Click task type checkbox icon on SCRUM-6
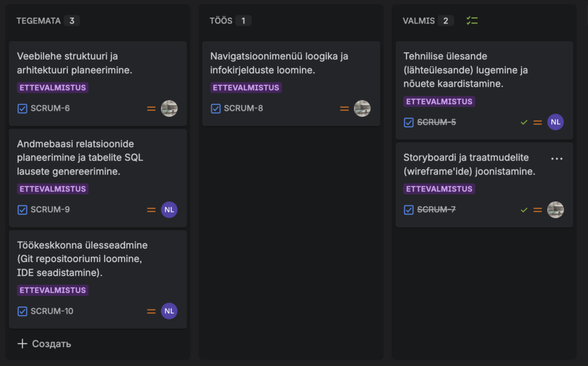The image size is (588, 366). (x=22, y=108)
